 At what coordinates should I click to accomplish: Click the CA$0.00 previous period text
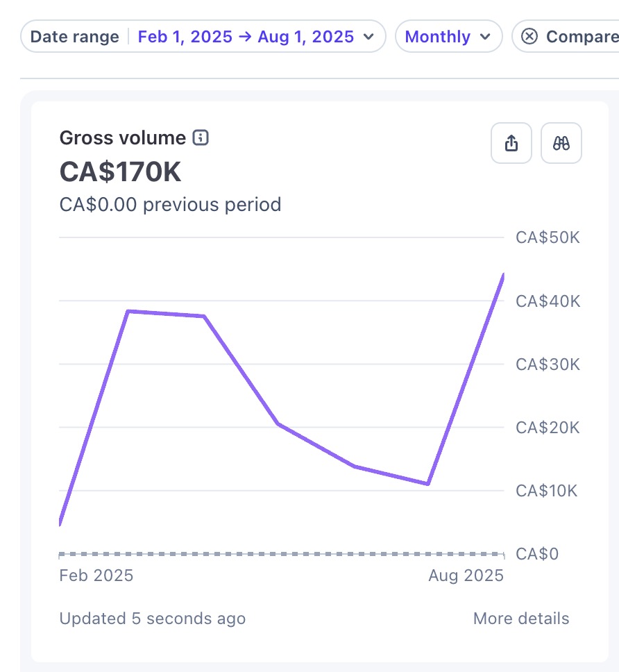[171, 204]
